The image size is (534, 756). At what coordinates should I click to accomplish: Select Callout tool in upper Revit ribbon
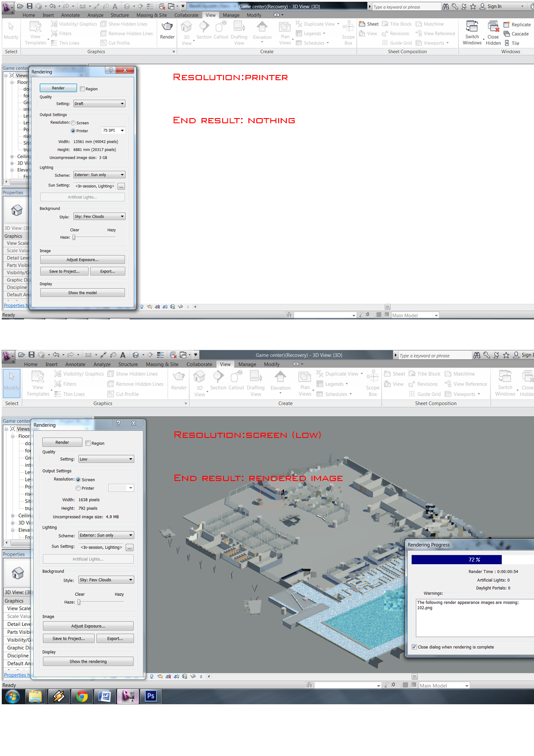click(x=221, y=27)
